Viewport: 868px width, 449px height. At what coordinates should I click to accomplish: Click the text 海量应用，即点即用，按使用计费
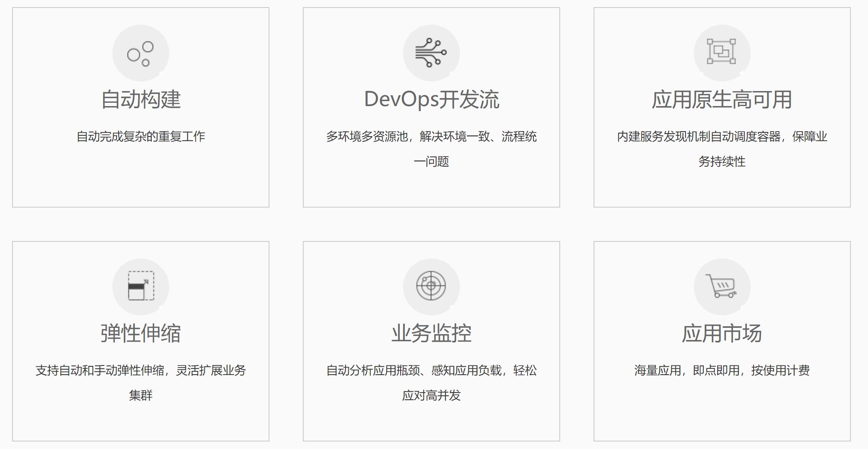pos(721,370)
